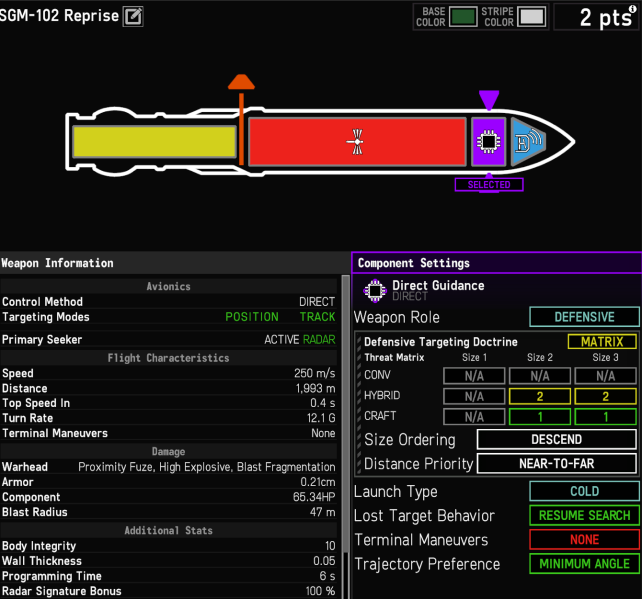Open the green base color swatch

click(x=463, y=17)
